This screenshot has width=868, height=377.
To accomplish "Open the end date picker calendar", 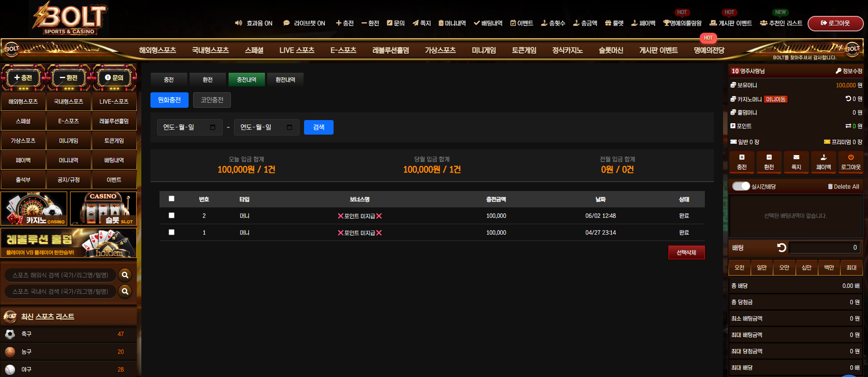I will (x=289, y=127).
